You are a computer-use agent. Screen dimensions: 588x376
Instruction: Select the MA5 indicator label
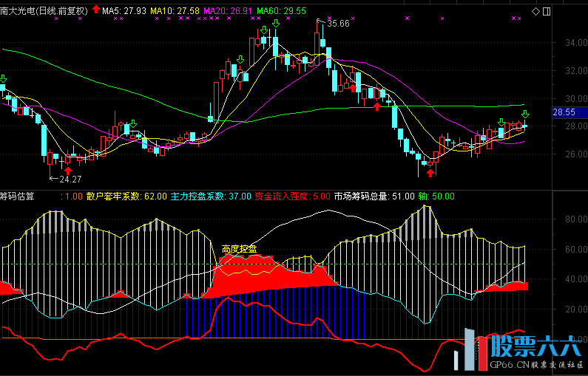(124, 12)
